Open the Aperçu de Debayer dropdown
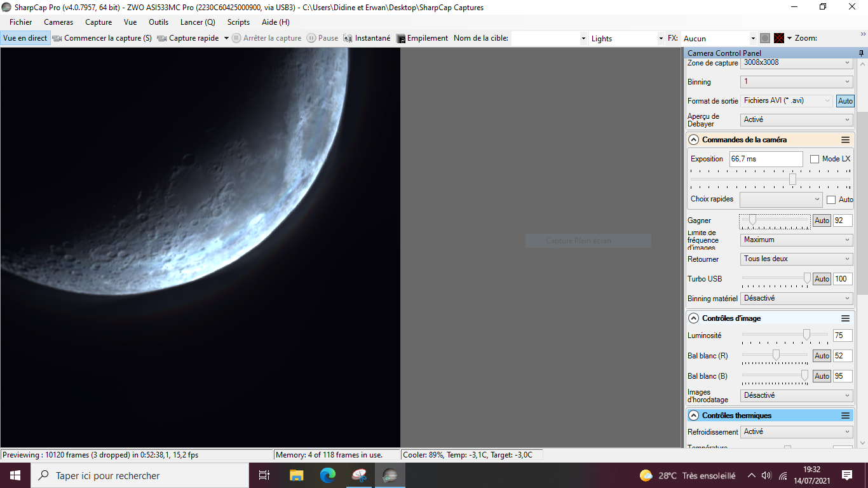The image size is (868, 488). 797,119
